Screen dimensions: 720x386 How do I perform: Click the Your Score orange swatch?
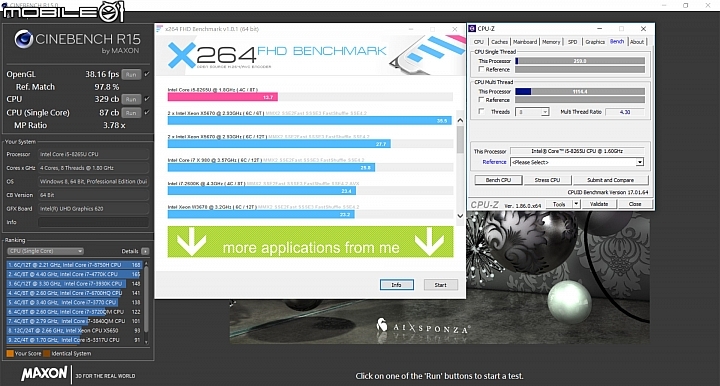coord(10,353)
